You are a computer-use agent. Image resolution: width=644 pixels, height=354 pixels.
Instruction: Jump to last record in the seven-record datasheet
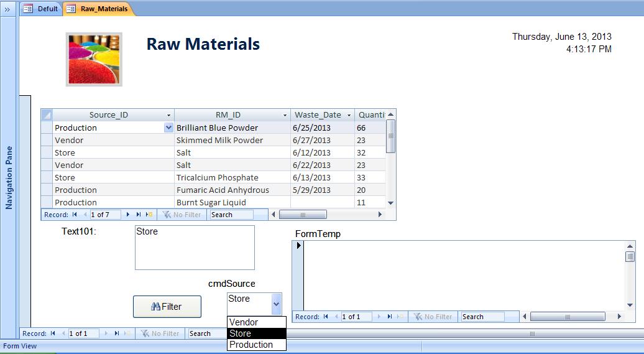(139, 215)
